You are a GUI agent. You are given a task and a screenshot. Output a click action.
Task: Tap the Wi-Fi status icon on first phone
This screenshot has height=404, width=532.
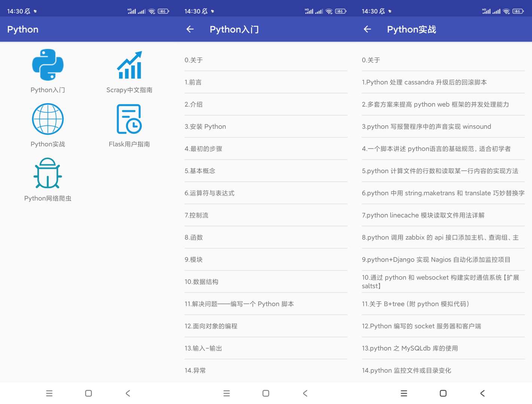(152, 11)
